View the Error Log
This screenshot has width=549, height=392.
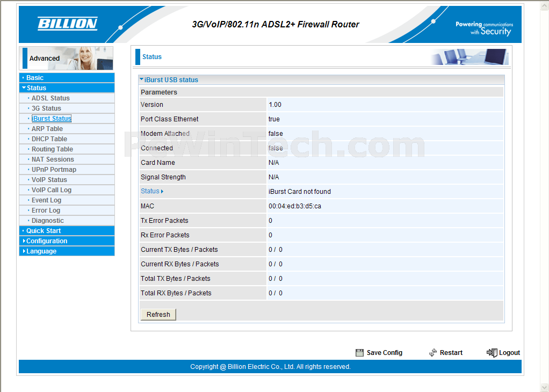pos(46,210)
